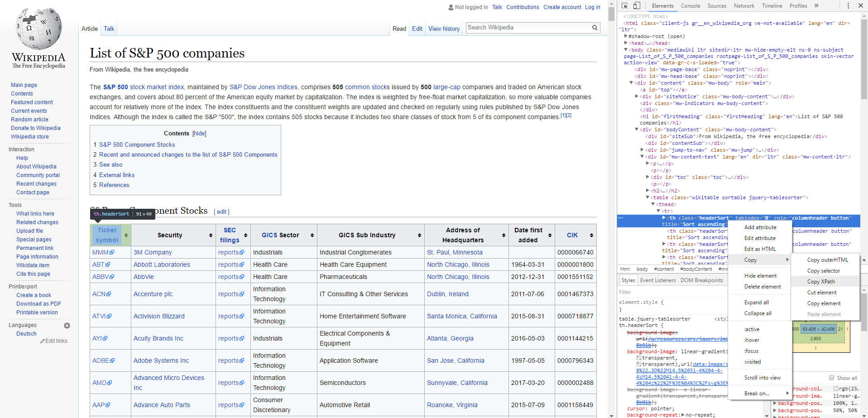This screenshot has width=868, height=418.
Task: Open the DevTools more options menu
Action: point(848,5)
